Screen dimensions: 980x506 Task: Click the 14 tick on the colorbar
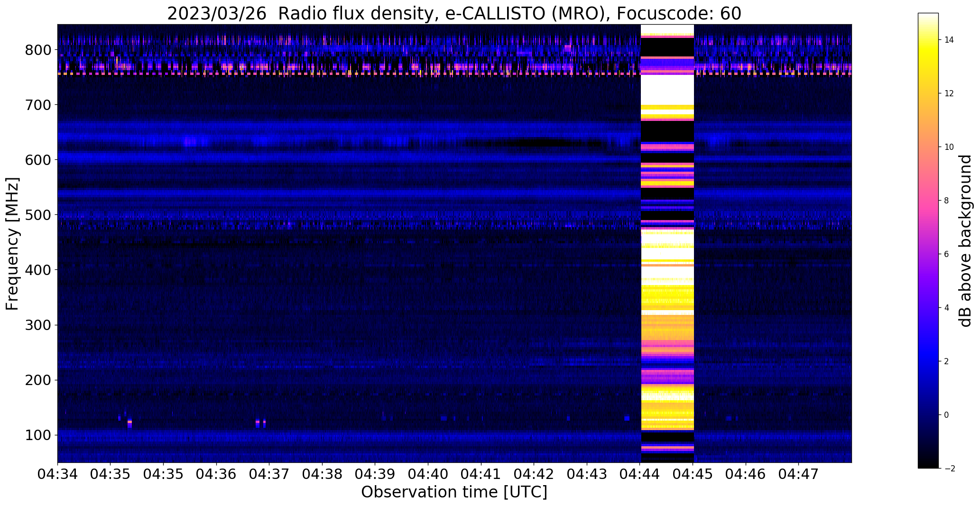point(949,40)
